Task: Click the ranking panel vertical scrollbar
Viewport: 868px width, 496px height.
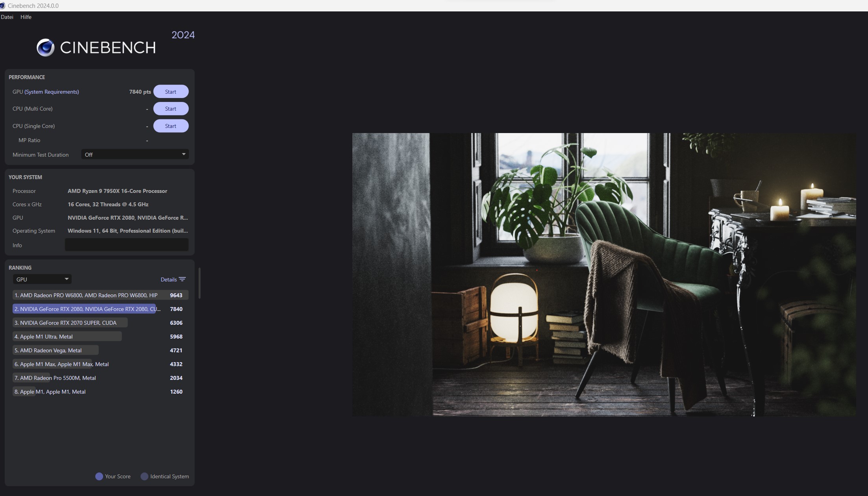Action: click(200, 283)
